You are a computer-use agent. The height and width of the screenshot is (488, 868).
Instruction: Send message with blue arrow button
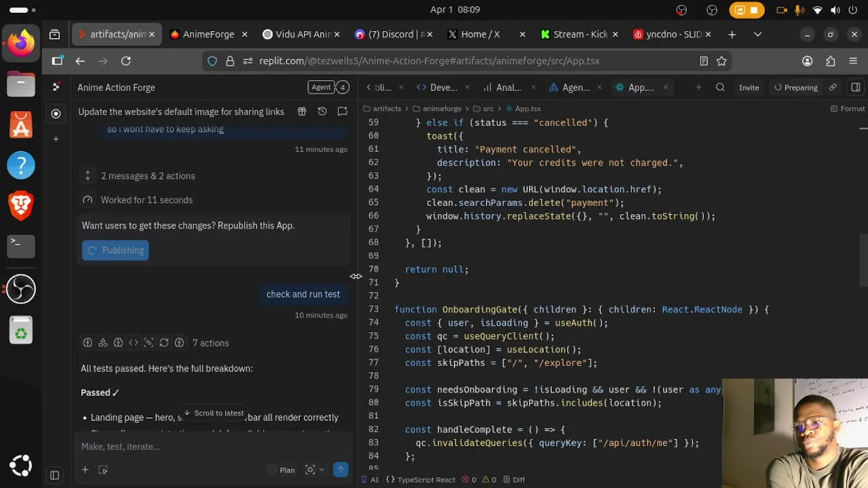pos(340,470)
